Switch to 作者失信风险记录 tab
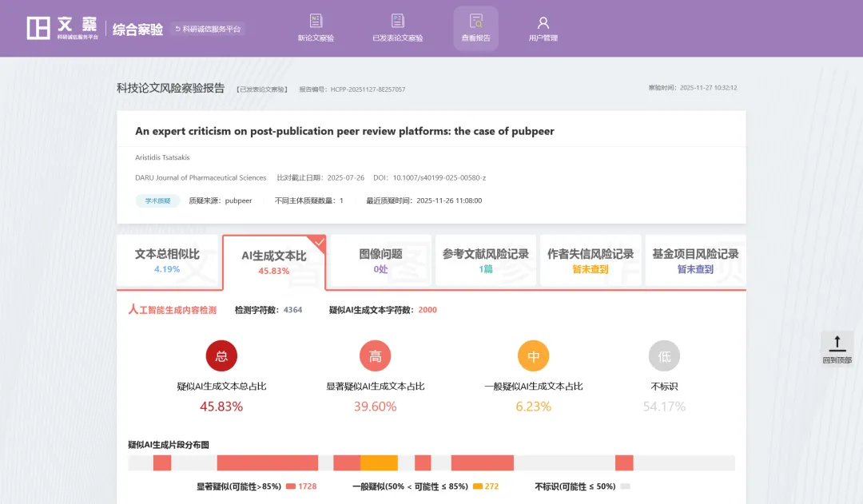This screenshot has height=504, width=863. [591, 261]
